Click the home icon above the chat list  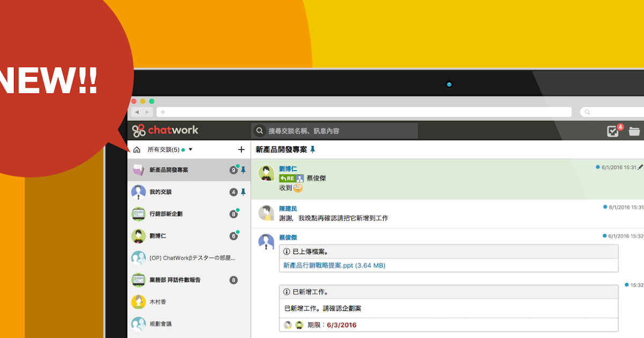[x=136, y=149]
